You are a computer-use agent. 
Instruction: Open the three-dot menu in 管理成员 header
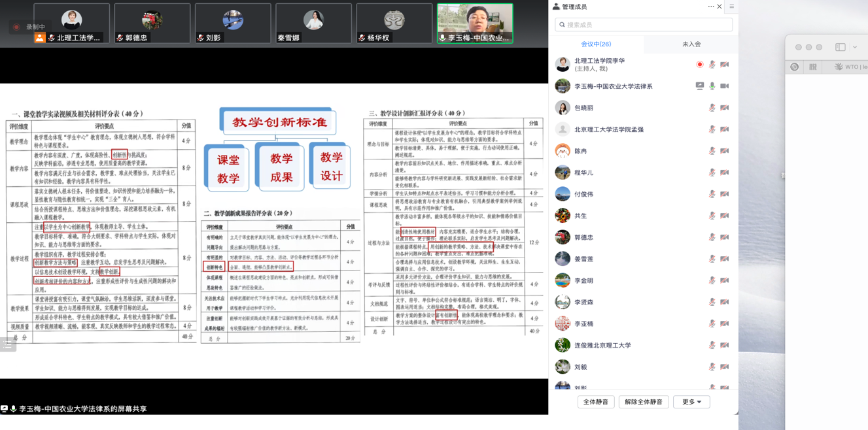coord(710,7)
